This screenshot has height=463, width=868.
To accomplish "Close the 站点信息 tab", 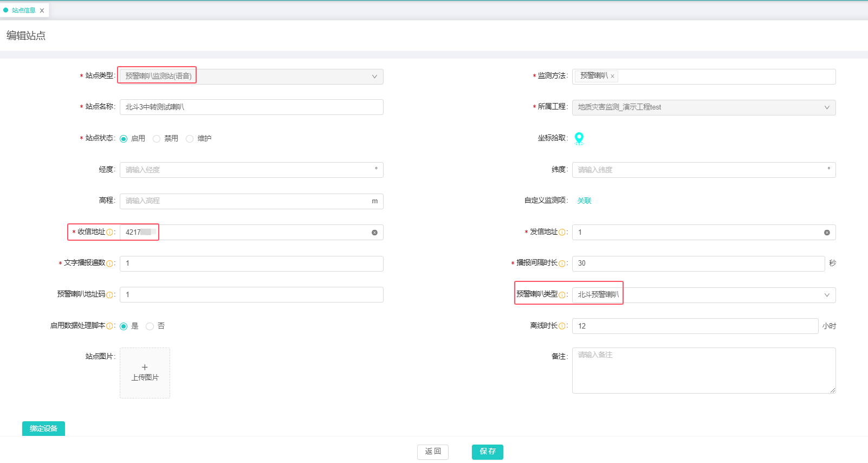I will tap(42, 10).
